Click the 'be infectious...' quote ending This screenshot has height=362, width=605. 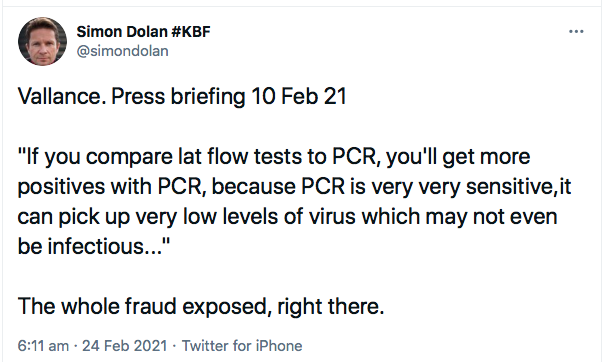[93, 246]
